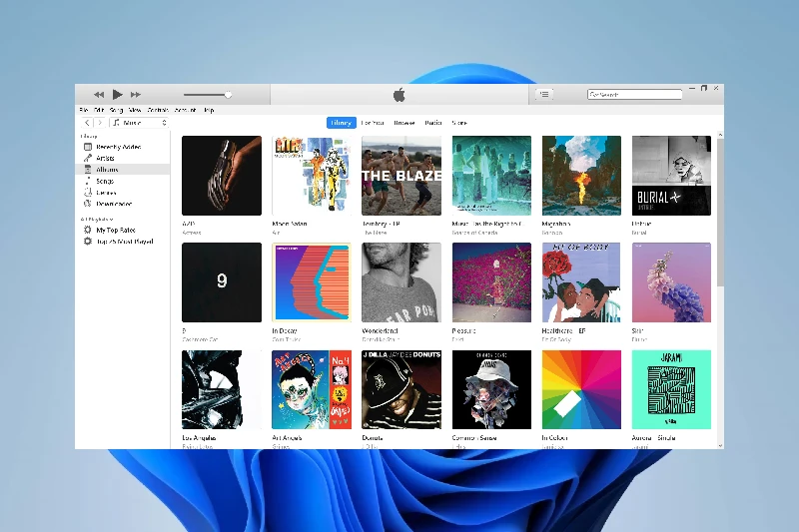Open Genres in the library sidebar

[107, 193]
